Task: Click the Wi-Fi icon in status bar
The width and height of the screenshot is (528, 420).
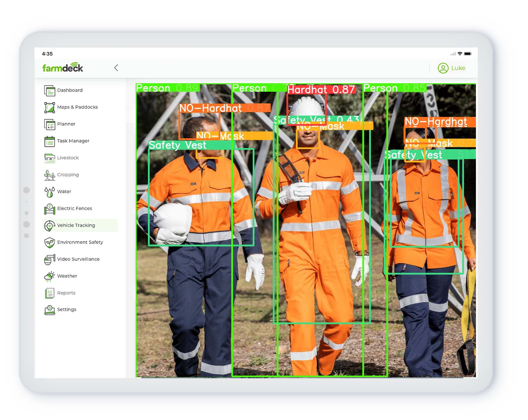Action: [459, 54]
